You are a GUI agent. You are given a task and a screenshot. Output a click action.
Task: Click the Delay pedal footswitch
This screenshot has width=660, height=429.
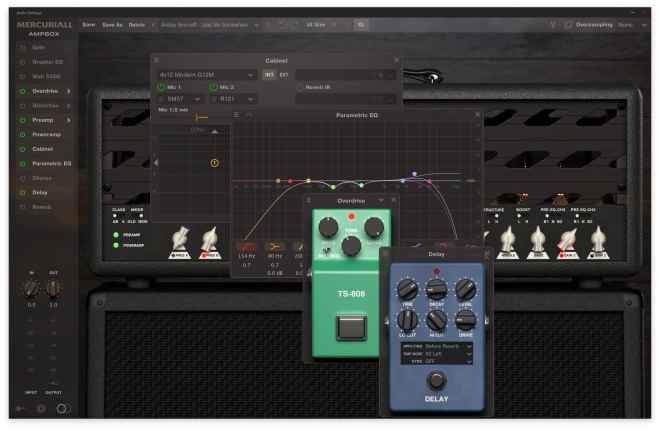pyautogui.click(x=436, y=380)
